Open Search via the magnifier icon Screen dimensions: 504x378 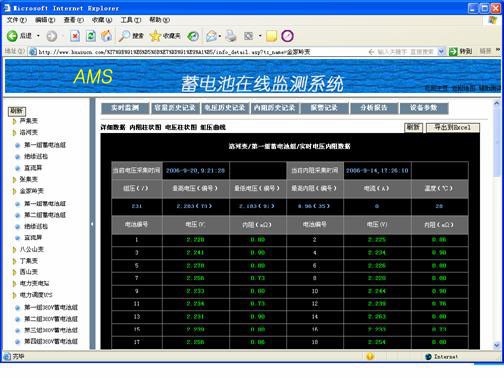point(124,36)
